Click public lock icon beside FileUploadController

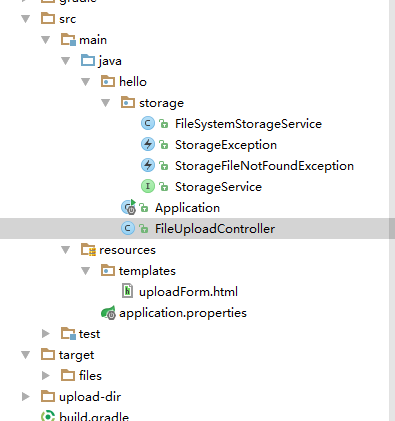pos(143,229)
